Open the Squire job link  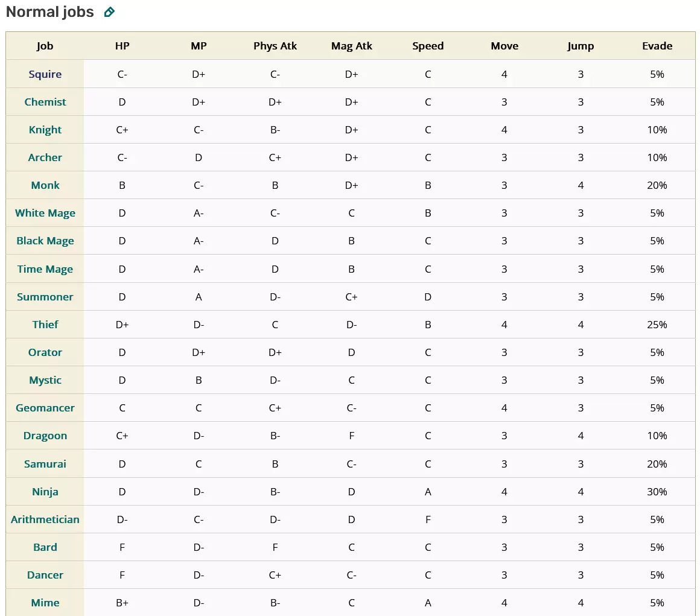tap(45, 74)
